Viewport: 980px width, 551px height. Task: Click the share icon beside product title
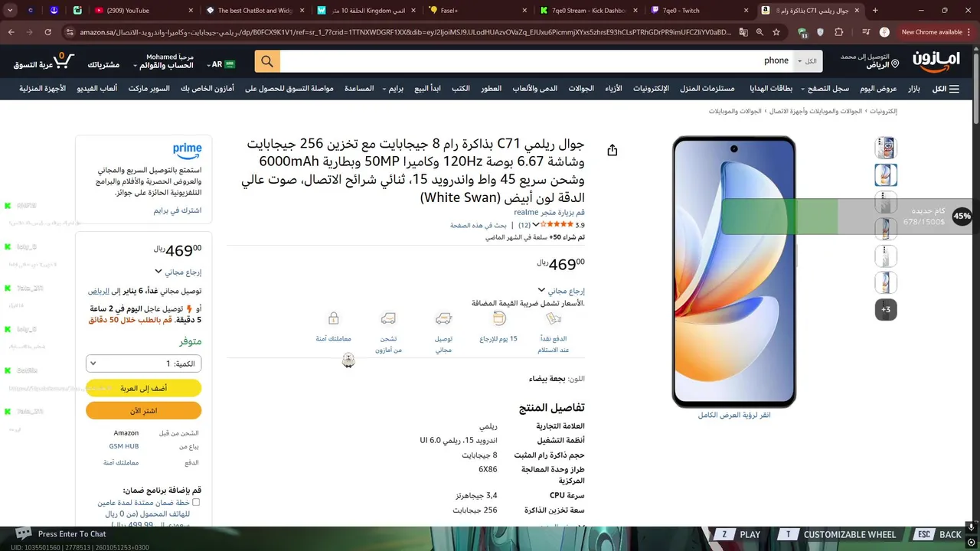612,150
